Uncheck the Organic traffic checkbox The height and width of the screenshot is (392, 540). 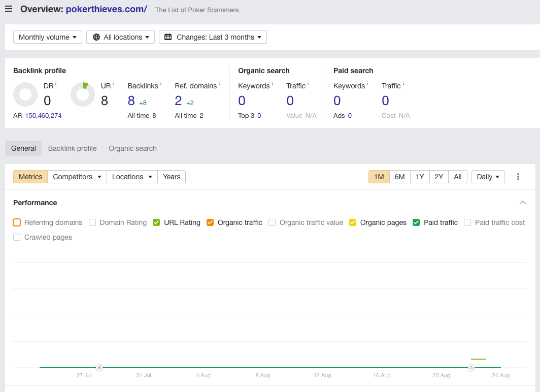pos(210,222)
